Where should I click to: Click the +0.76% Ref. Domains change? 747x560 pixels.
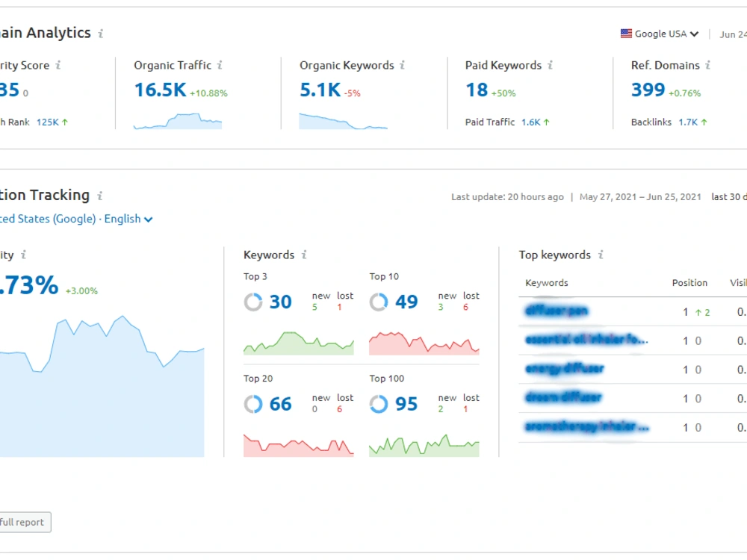tap(684, 93)
